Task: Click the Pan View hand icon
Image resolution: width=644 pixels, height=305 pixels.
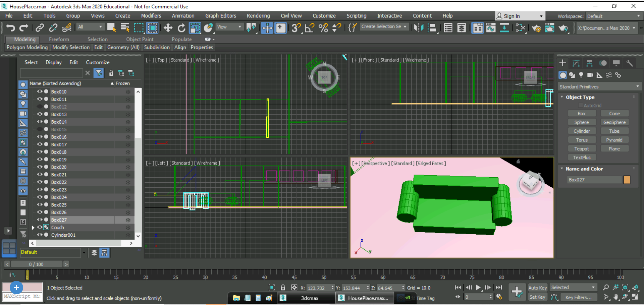Action: (616, 297)
